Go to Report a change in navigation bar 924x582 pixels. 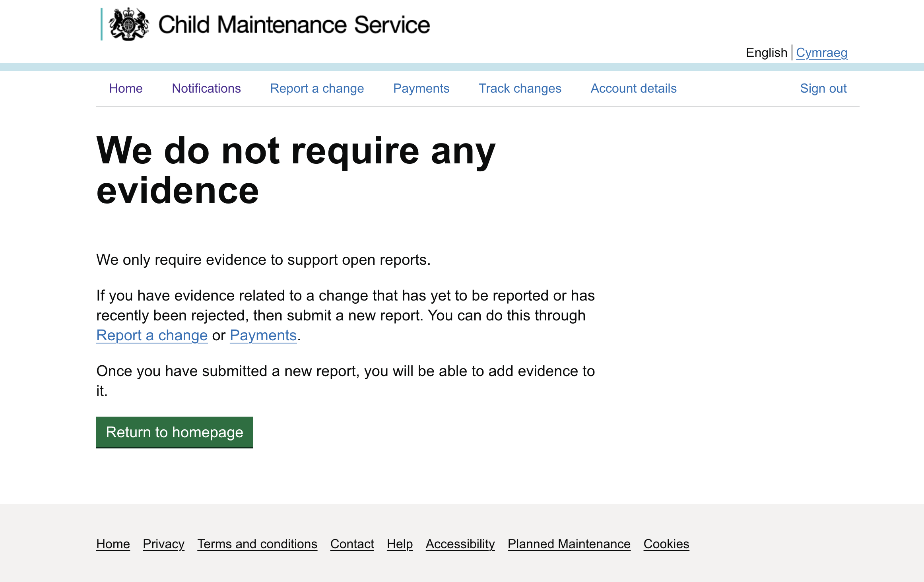[x=317, y=88]
